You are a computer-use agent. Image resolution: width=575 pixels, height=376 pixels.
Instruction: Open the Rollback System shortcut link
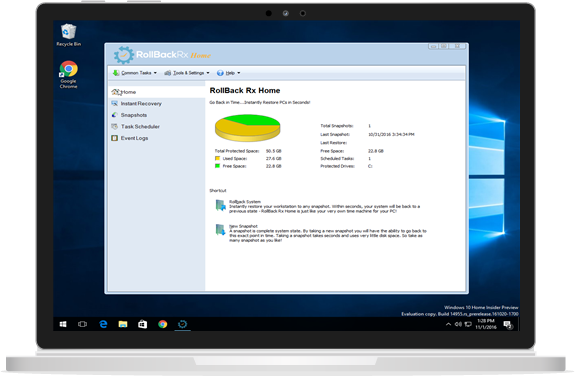pyautogui.click(x=245, y=202)
